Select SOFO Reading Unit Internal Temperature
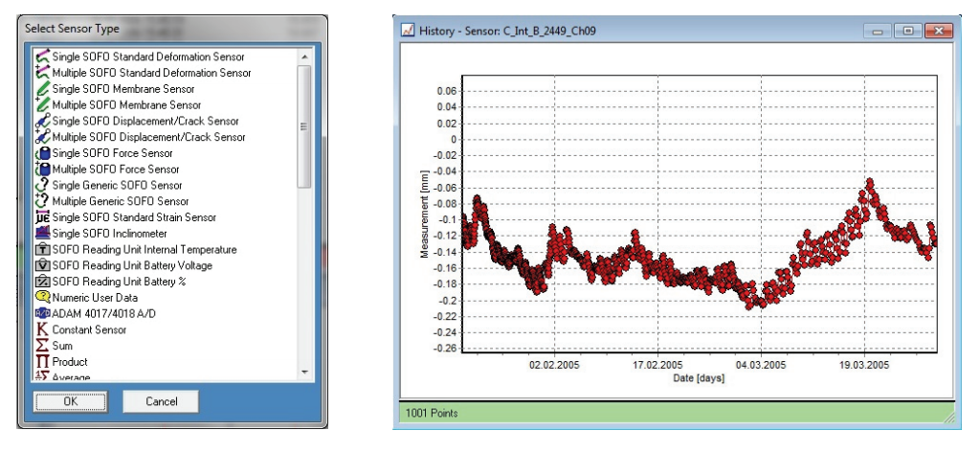The height and width of the screenshot is (453, 980). (x=144, y=250)
